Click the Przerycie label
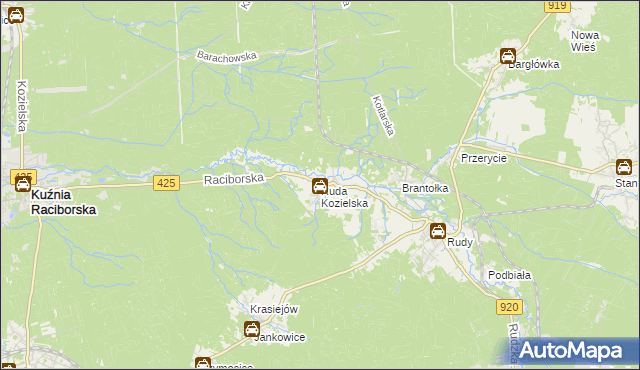Screen dimensions: 640x370 point(484,158)
